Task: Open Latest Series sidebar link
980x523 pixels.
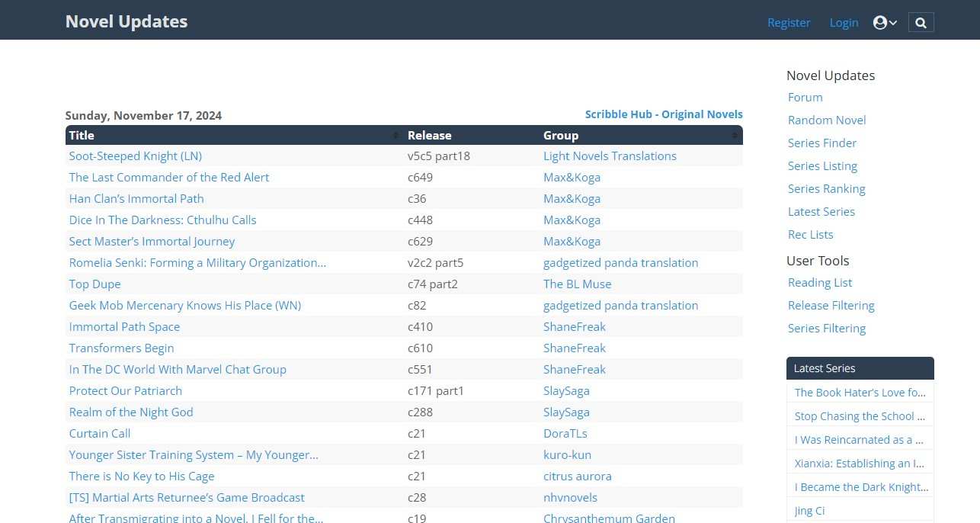Action: pyautogui.click(x=821, y=212)
